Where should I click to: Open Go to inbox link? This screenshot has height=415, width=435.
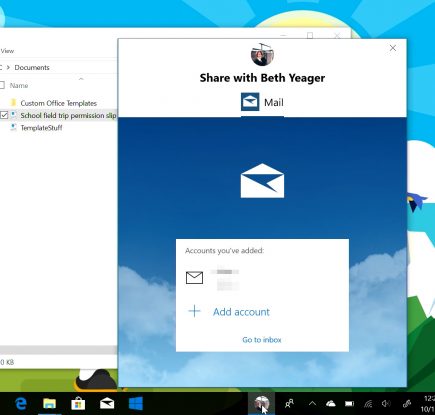tap(262, 340)
